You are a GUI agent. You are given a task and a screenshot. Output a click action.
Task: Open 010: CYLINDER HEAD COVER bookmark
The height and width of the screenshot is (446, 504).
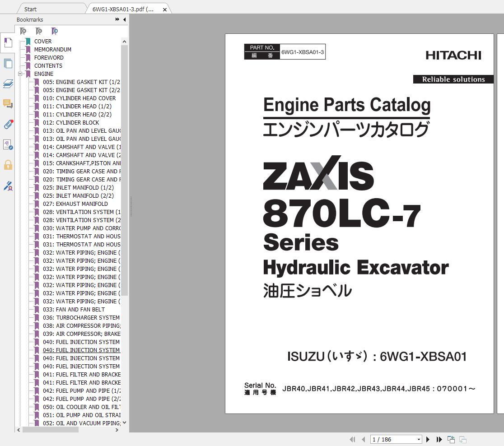click(x=79, y=98)
